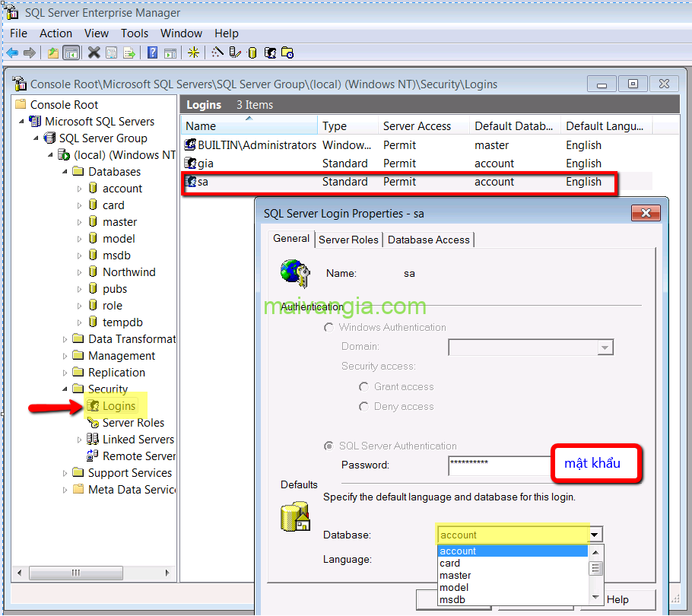Expand the Data Transformation tree node

click(65, 339)
